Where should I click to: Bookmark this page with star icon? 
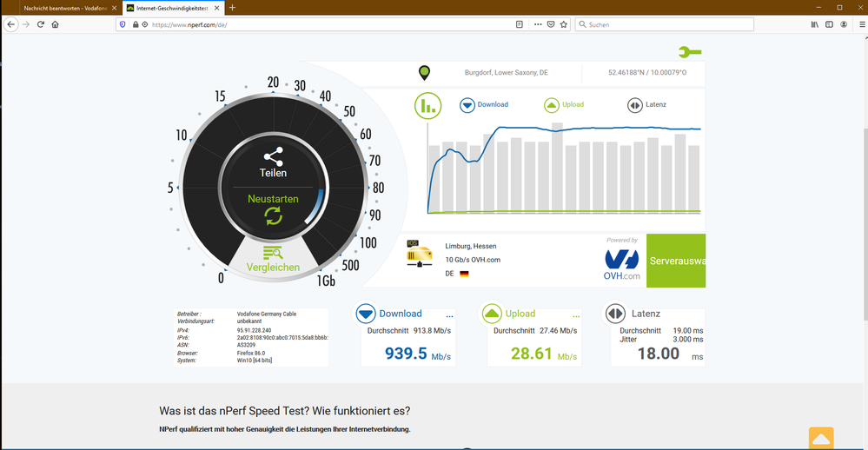coord(564,24)
